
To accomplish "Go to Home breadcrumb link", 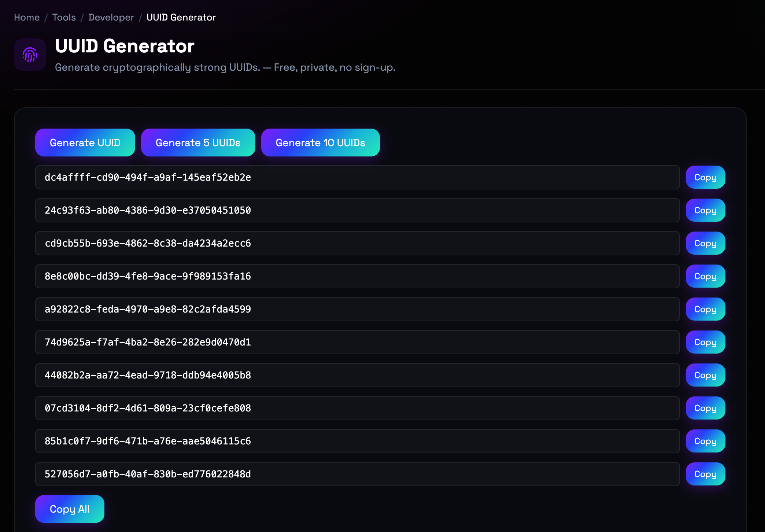I will coord(27,17).
